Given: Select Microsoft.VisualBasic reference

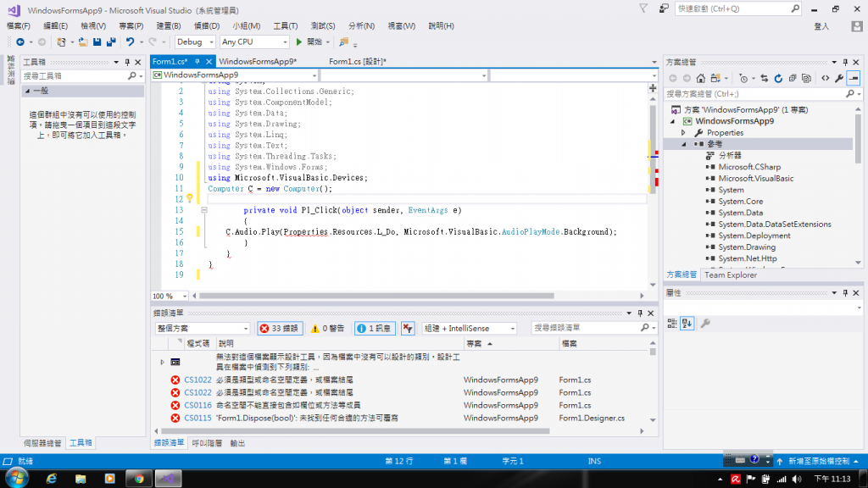Looking at the screenshot, I should [x=755, y=178].
